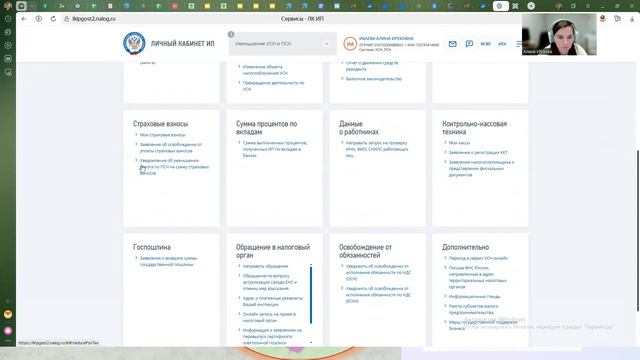Click the webcam video thumbnail
640x360 pixels.
point(559,35)
